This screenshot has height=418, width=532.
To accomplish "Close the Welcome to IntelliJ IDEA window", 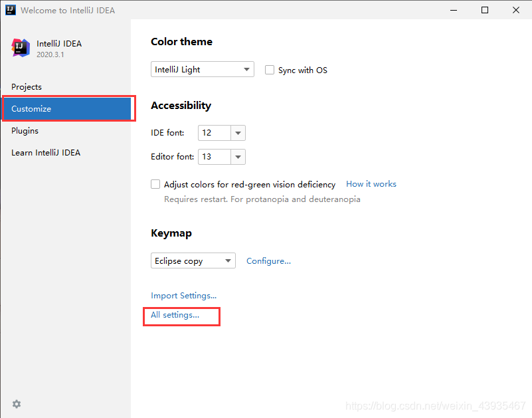I will [516, 10].
